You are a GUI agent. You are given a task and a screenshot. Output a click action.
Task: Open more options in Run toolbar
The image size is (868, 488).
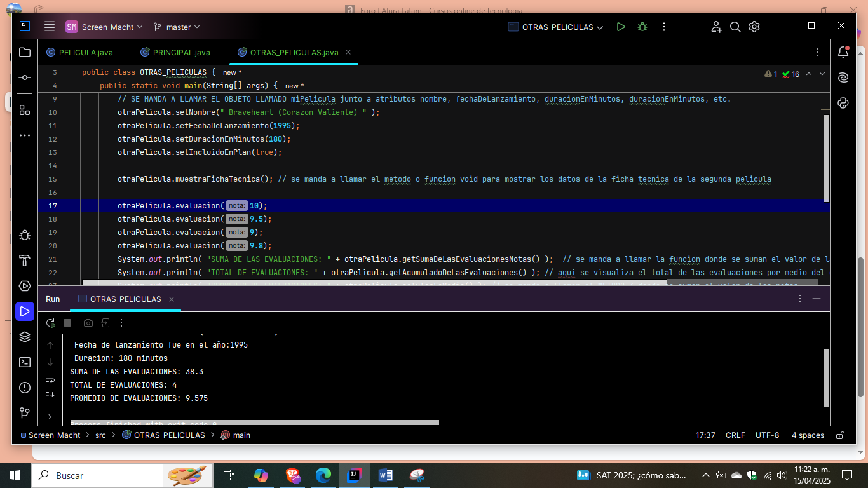pyautogui.click(x=121, y=323)
